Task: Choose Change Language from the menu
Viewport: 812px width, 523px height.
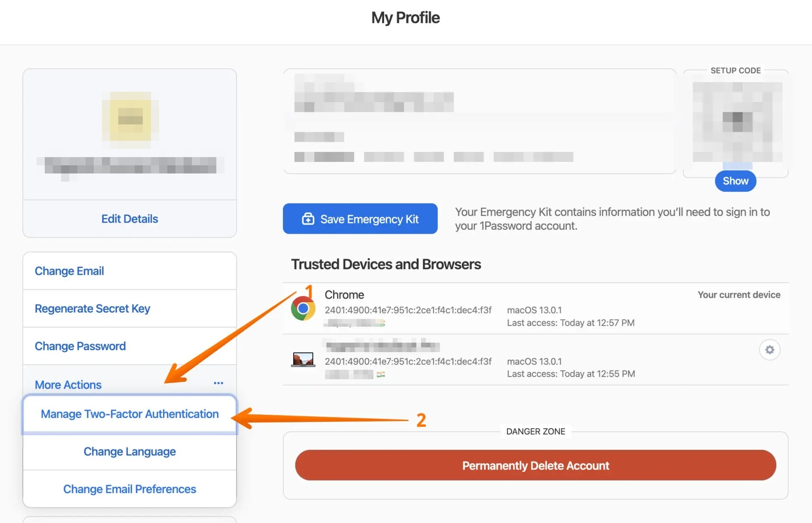Action: pyautogui.click(x=129, y=452)
